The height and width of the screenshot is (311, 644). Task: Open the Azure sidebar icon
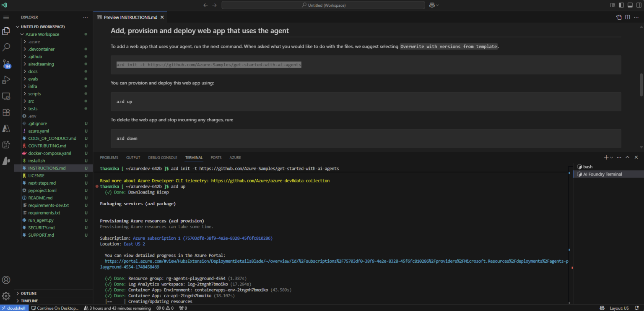[x=6, y=128]
